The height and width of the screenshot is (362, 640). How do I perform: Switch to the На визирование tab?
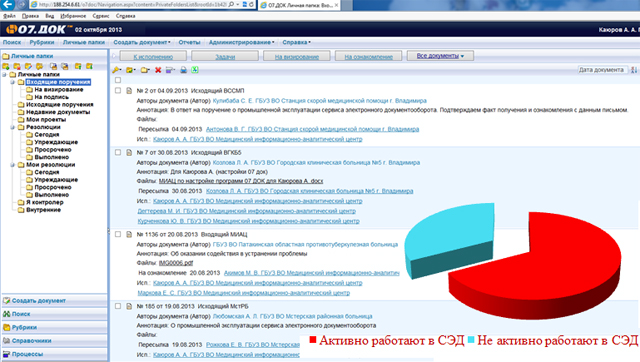[297, 56]
